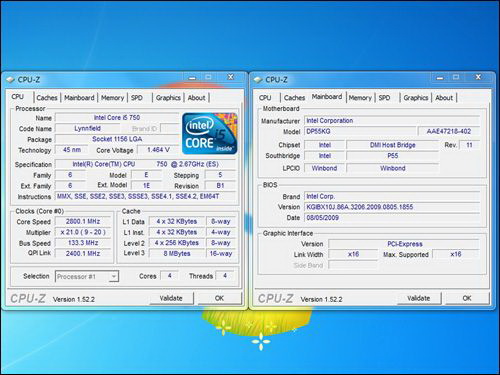
Task: Open Memory tab in left window
Action: (x=112, y=98)
